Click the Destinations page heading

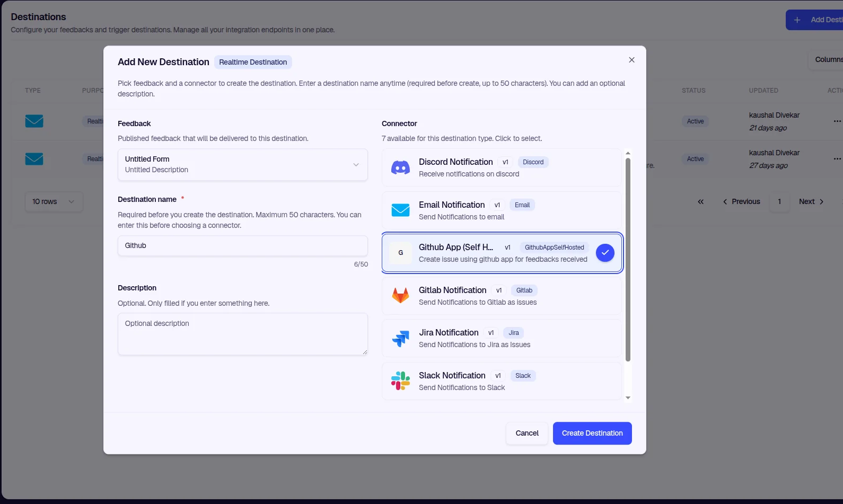tap(39, 17)
